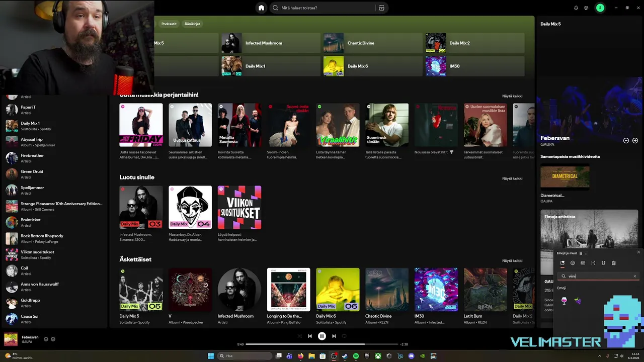Open the New Music Friday playlist cover
This screenshot has height=362, width=644.
tap(141, 125)
